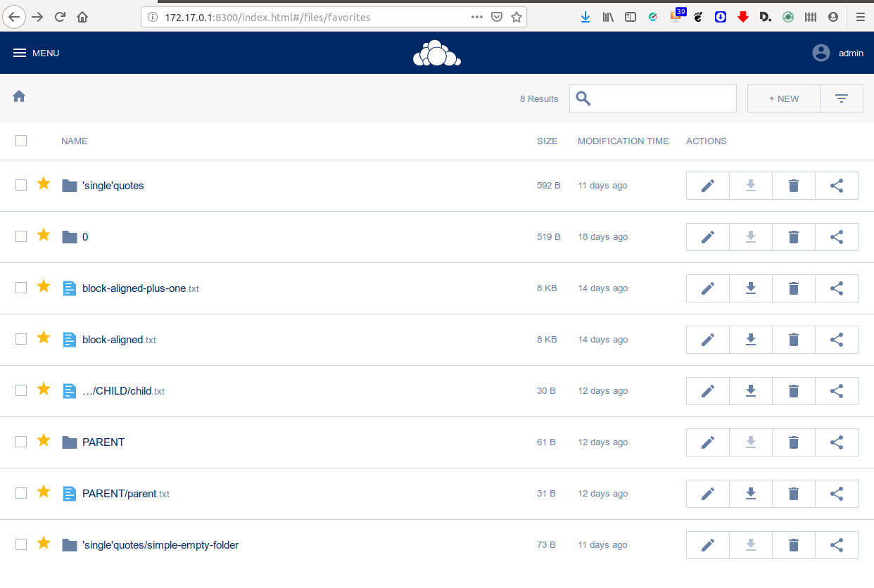Open block-aligned-plus-one.txt file name

(x=141, y=288)
